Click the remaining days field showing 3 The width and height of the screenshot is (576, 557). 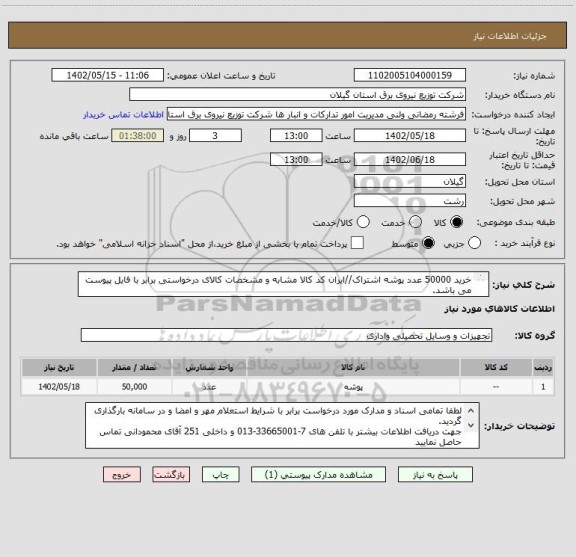click(215, 136)
